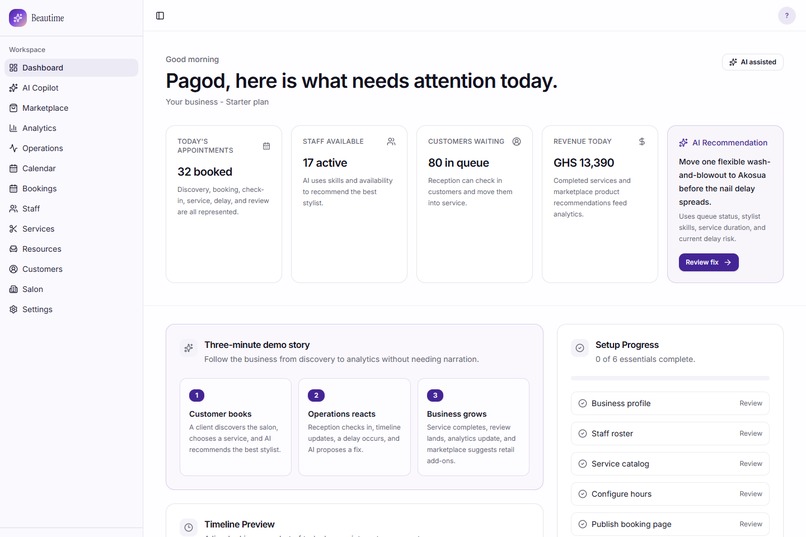Toggle the Configure hours check circle

click(x=582, y=494)
